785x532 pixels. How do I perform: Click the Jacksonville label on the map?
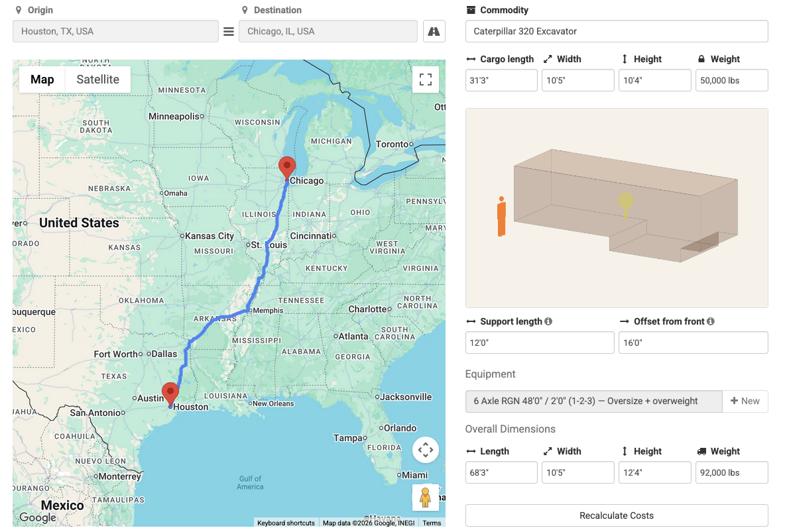pyautogui.click(x=406, y=397)
